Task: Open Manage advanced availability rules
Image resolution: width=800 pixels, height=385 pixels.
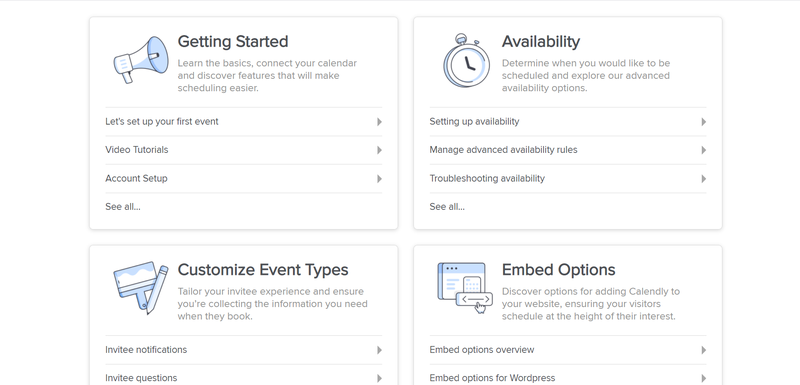Action: tap(503, 149)
